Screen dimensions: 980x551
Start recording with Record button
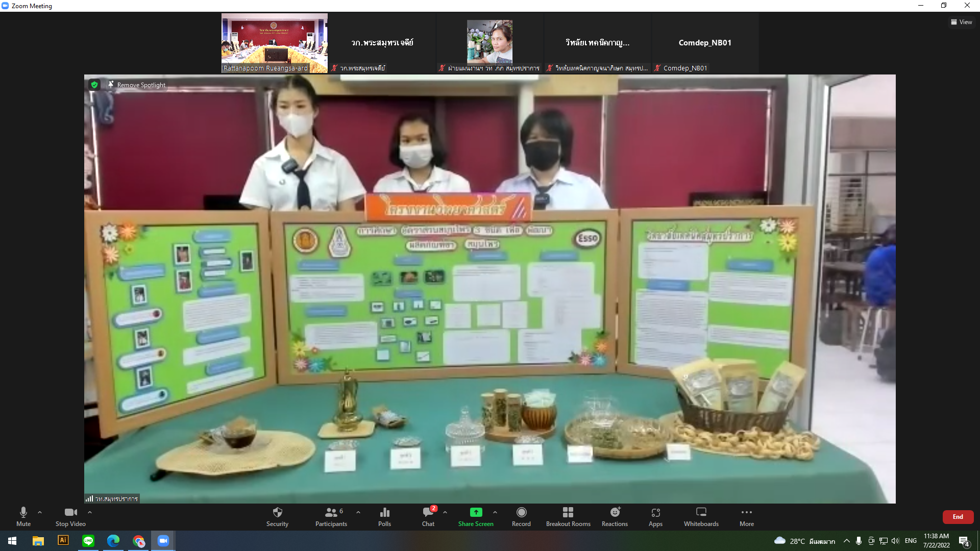coord(521,517)
